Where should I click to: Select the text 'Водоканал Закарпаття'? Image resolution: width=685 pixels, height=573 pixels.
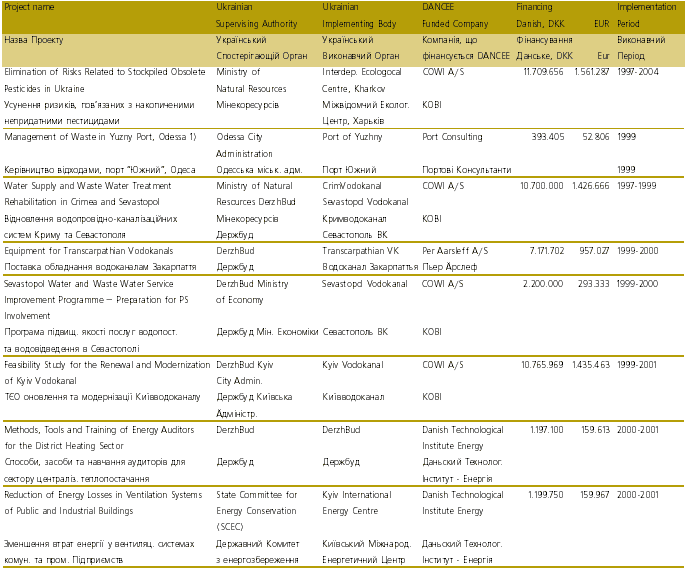[370, 266]
